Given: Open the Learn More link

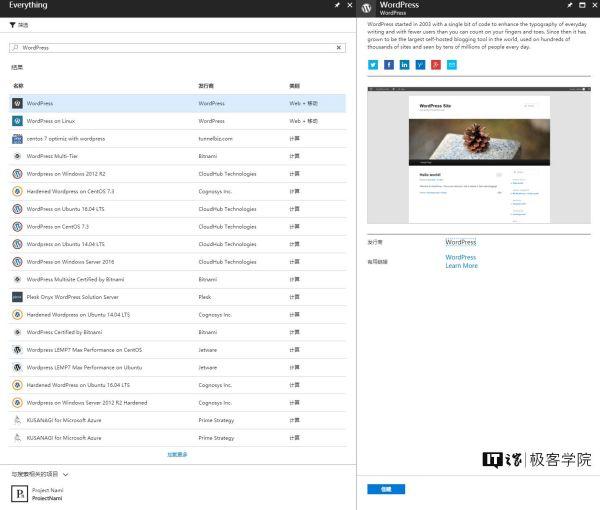Looking at the screenshot, I should (x=461, y=266).
